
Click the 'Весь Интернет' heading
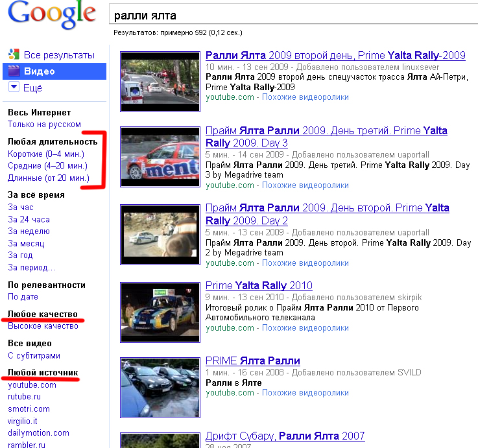[x=39, y=112]
